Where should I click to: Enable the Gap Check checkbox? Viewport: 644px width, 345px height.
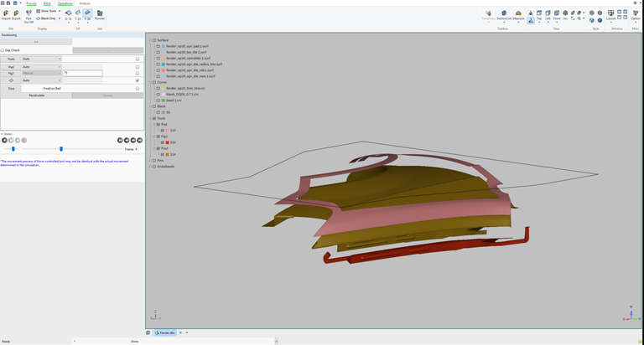[x=3, y=50]
